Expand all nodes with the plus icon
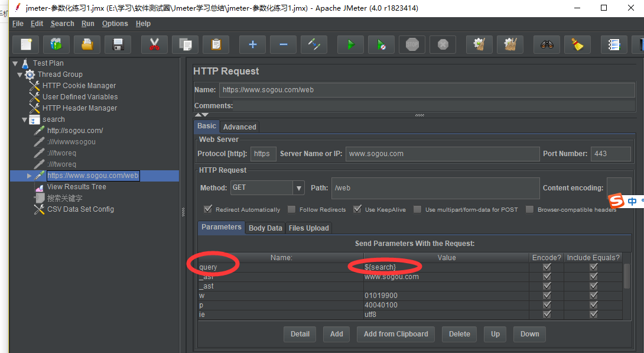The image size is (644, 353). coord(253,44)
